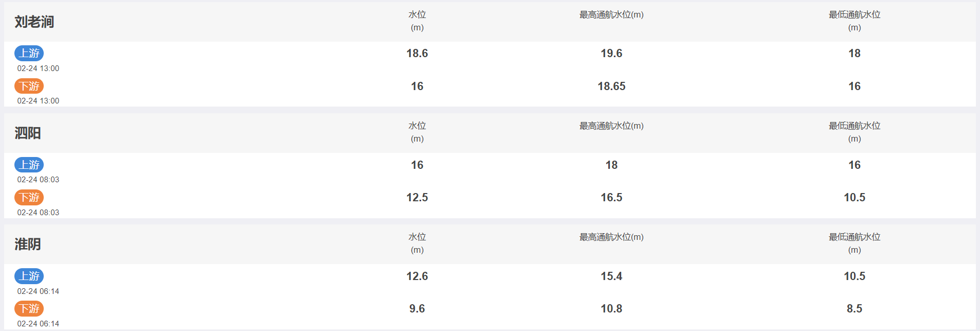Click the 泗阳 最低通航水位 column header
This screenshot has height=331, width=980.
pos(855,132)
